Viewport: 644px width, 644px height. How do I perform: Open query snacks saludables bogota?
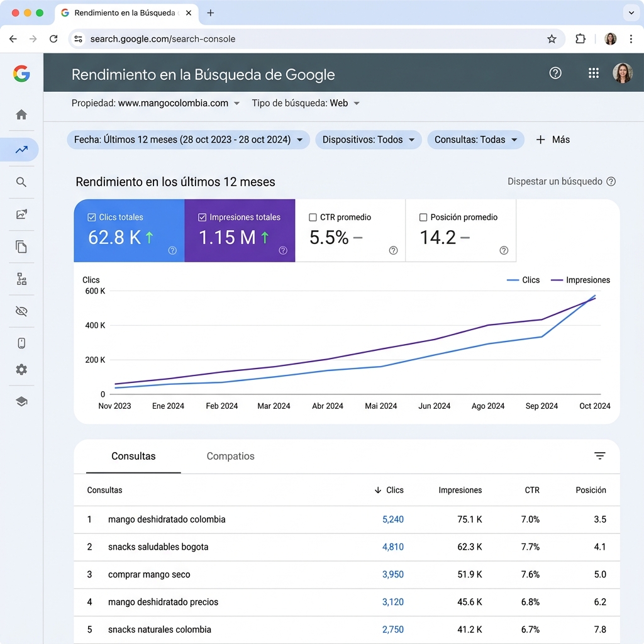158,547
